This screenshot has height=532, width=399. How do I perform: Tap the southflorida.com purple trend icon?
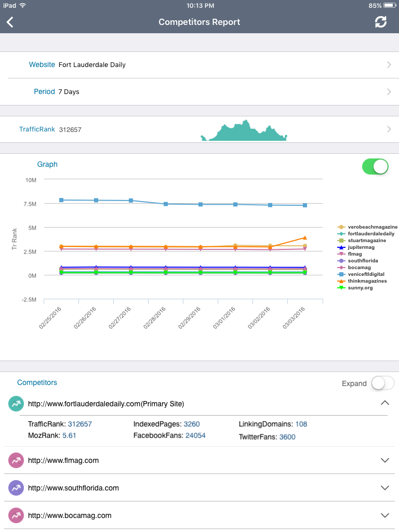coord(16,488)
